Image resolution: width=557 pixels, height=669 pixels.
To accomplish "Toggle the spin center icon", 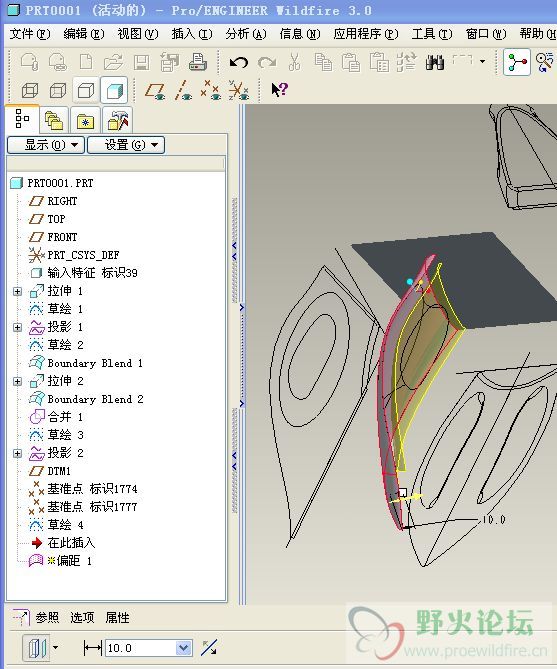I will 516,62.
